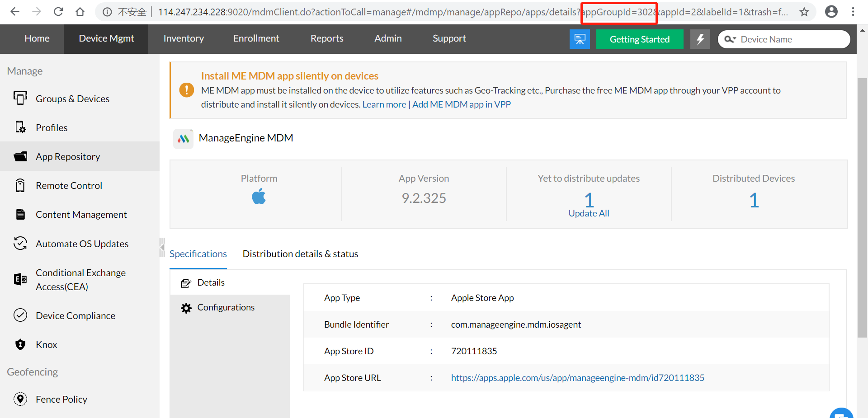Click the scrollbar up arrow
Viewport: 868px width, 418px height.
[862, 30]
